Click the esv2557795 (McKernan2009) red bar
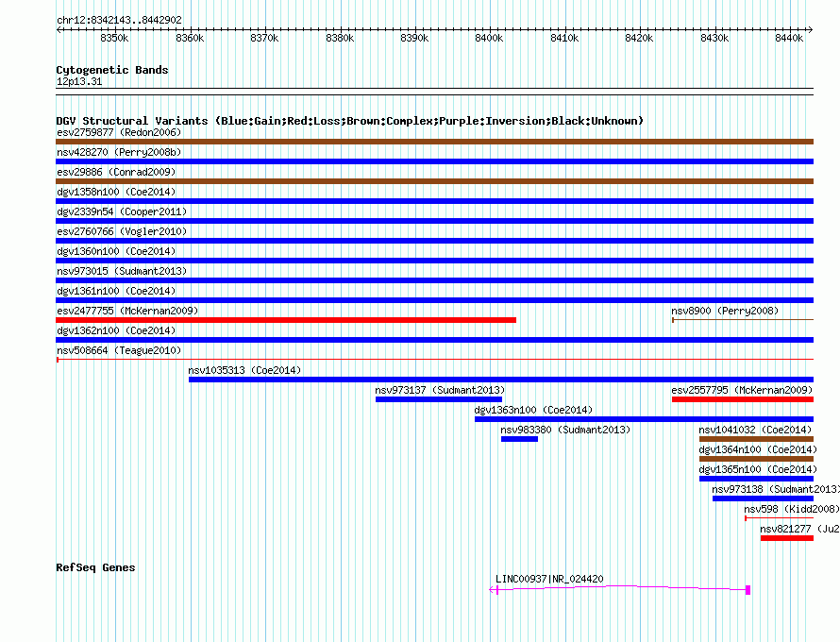The image size is (840, 642). pos(743,399)
